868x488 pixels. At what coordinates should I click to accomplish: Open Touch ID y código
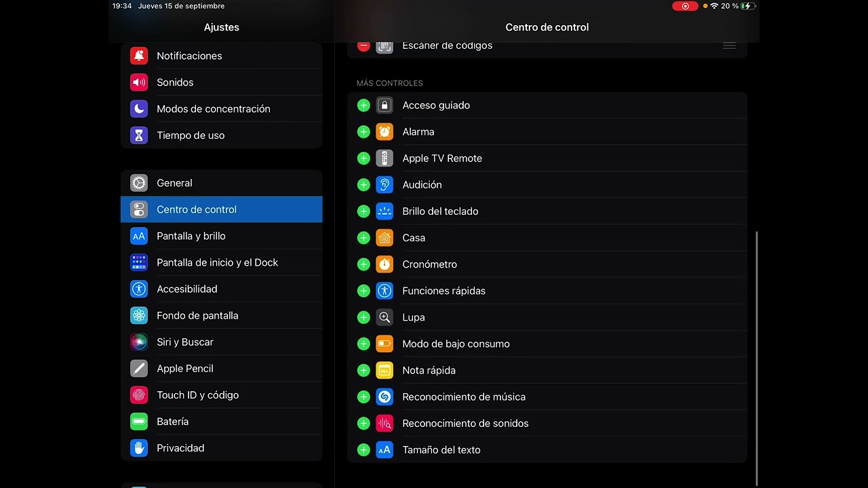pyautogui.click(x=221, y=394)
